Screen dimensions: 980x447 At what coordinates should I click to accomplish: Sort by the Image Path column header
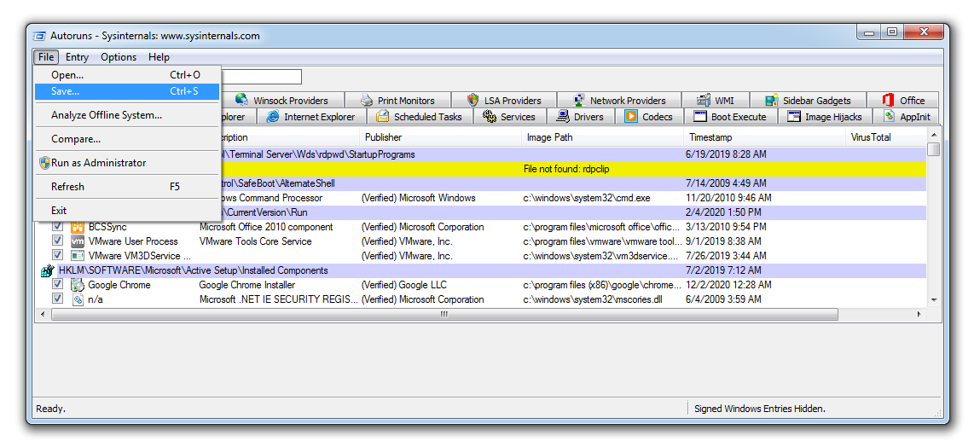point(602,136)
